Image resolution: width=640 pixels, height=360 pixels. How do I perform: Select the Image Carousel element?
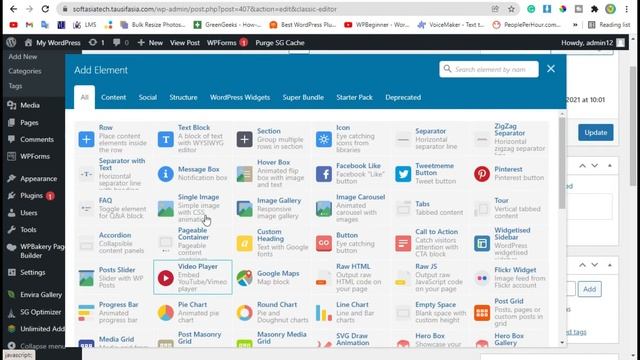[x=351, y=208]
